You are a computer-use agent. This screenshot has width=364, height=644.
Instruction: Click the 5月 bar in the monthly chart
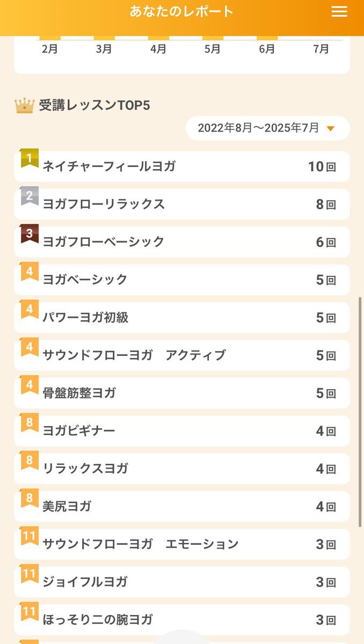[x=213, y=39]
